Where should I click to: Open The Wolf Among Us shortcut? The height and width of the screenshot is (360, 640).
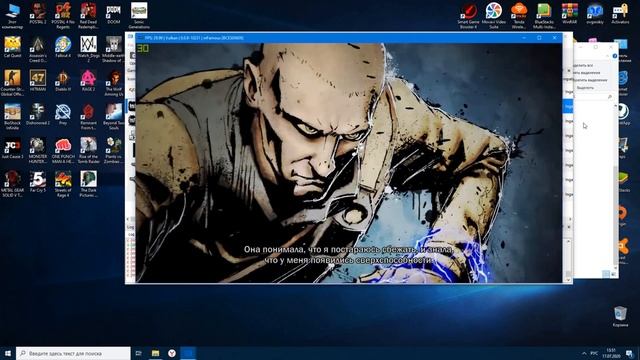pyautogui.click(x=113, y=83)
